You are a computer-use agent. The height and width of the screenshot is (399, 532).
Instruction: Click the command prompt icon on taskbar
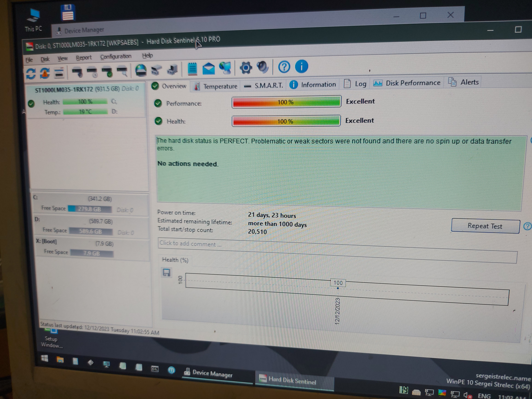(x=155, y=369)
